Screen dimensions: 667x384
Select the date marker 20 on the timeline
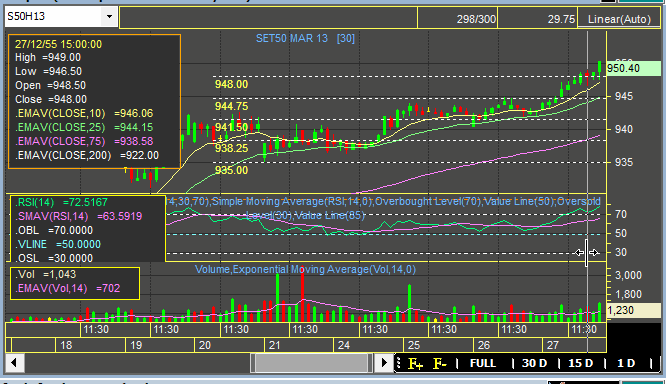pos(205,345)
